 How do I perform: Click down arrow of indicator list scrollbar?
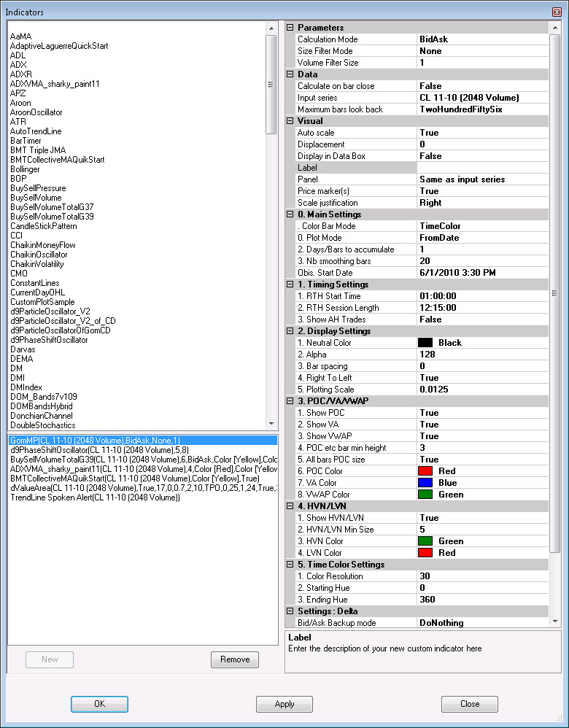tap(271, 424)
